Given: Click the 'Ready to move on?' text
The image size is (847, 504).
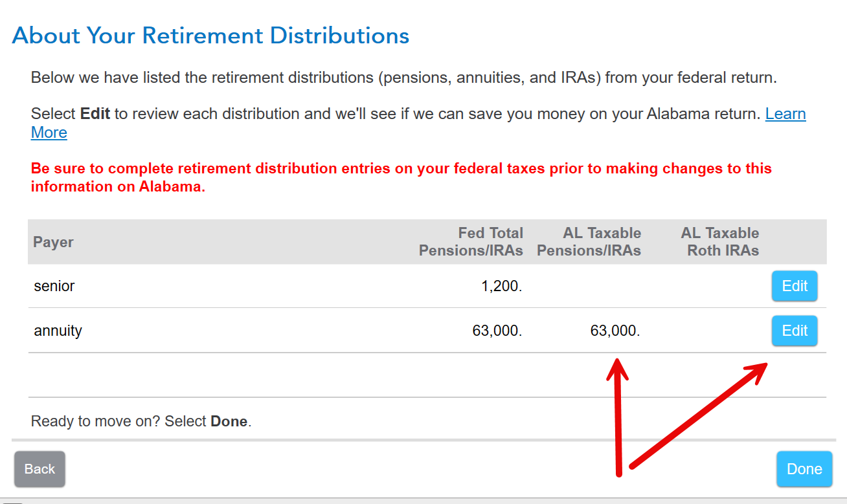Looking at the screenshot, I should 141,421.
